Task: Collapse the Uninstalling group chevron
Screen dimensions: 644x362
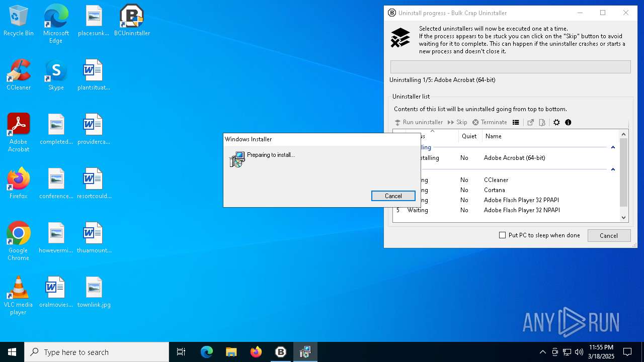Action: point(613,147)
